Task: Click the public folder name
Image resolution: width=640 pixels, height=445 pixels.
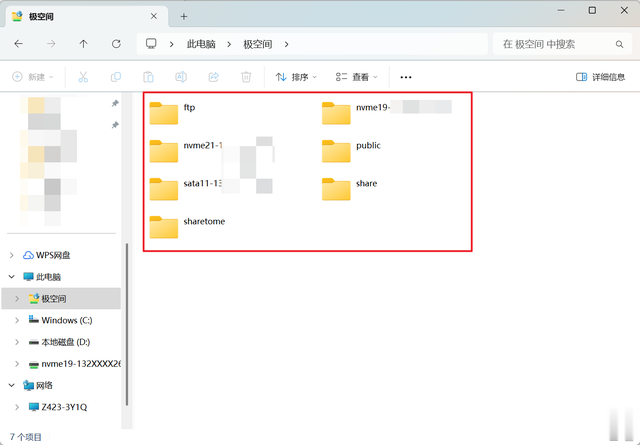Action: coord(368,145)
